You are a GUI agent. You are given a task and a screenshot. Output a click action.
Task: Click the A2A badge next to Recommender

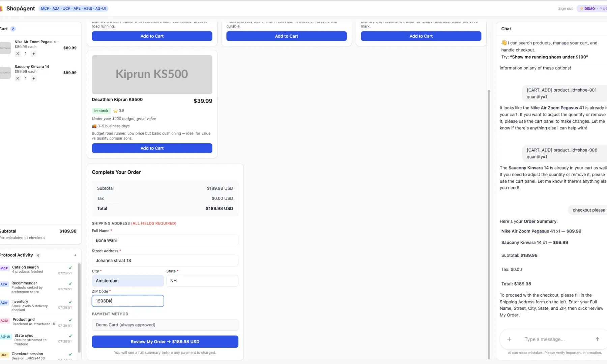point(4,284)
